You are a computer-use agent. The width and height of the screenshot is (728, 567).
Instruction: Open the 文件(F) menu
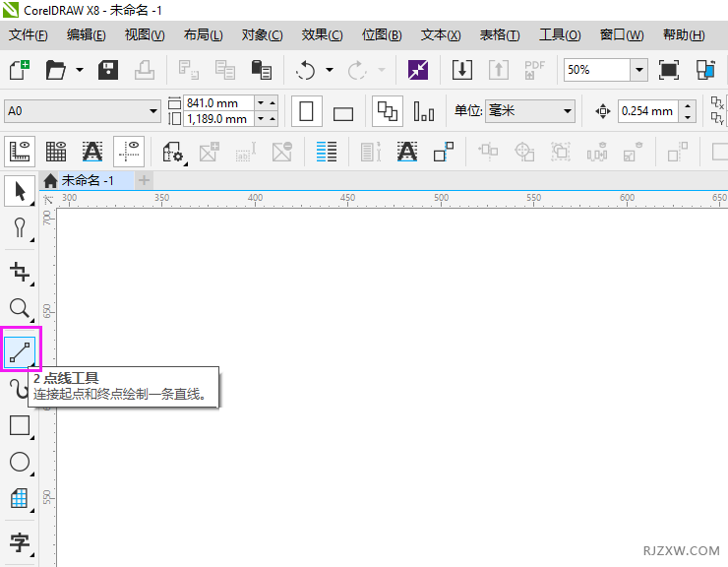28,34
